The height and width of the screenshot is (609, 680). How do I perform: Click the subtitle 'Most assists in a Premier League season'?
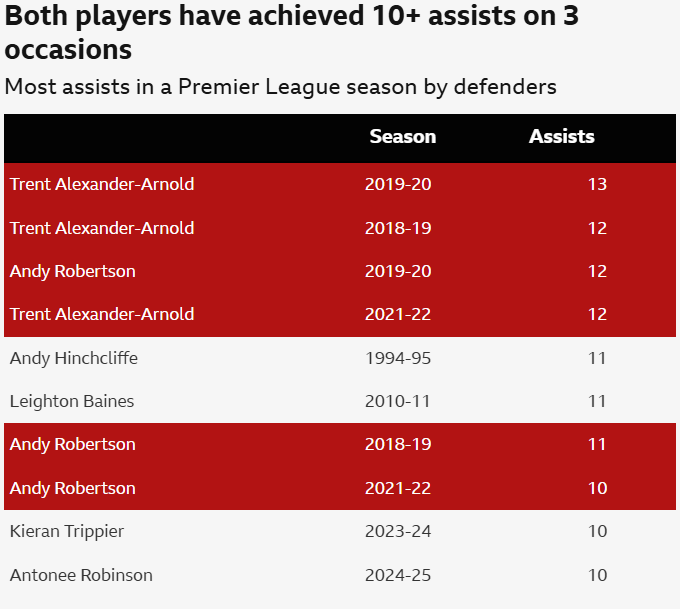coord(280,86)
